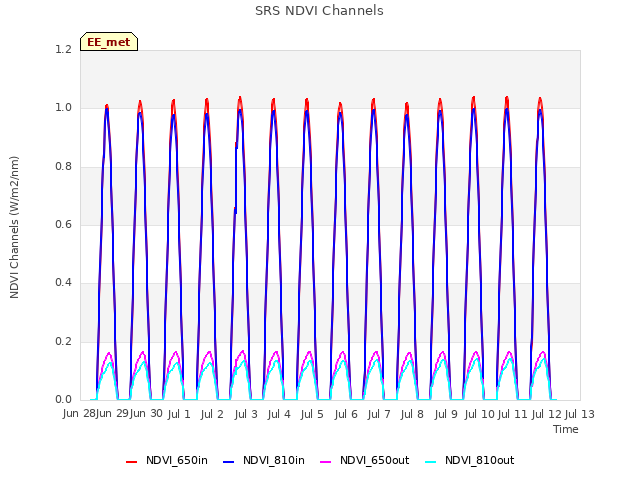640x480 pixels.
Task: Toggle the NDVI_810in legend entry
Action: (264, 461)
